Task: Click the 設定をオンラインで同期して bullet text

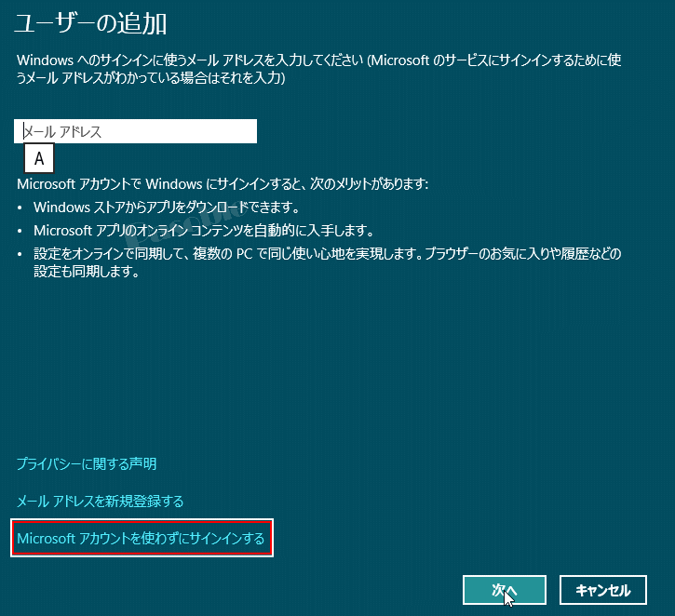Action: point(327,262)
